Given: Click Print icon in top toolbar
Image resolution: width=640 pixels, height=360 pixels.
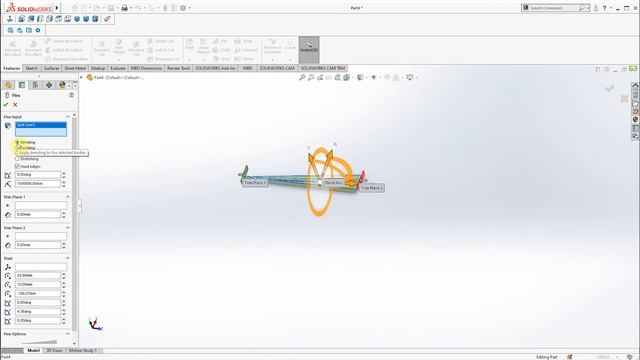Looking at the screenshot, I should click(124, 8).
